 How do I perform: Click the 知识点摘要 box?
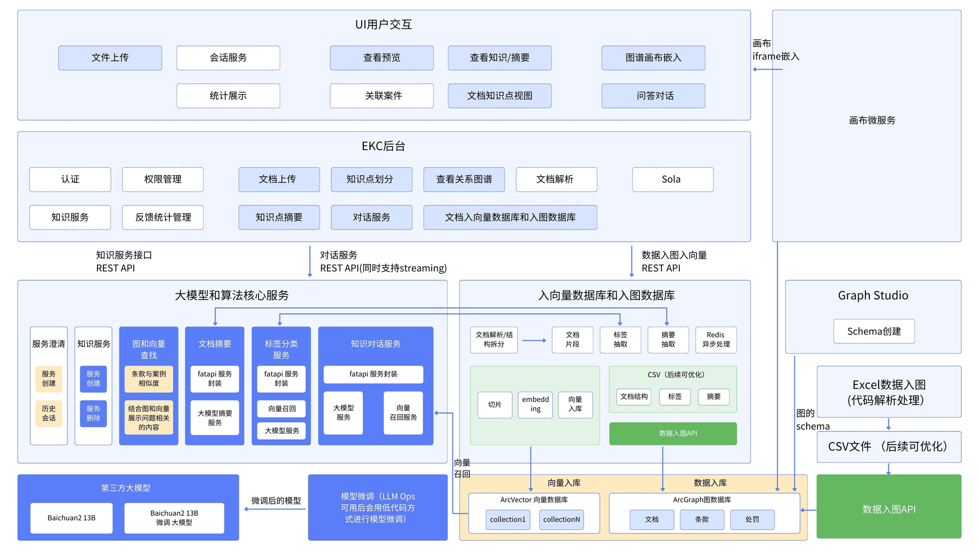pos(279,217)
